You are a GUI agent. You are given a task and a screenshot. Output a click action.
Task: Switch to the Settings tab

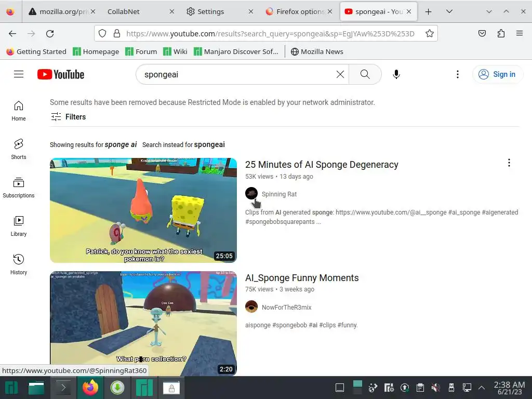coord(210,11)
